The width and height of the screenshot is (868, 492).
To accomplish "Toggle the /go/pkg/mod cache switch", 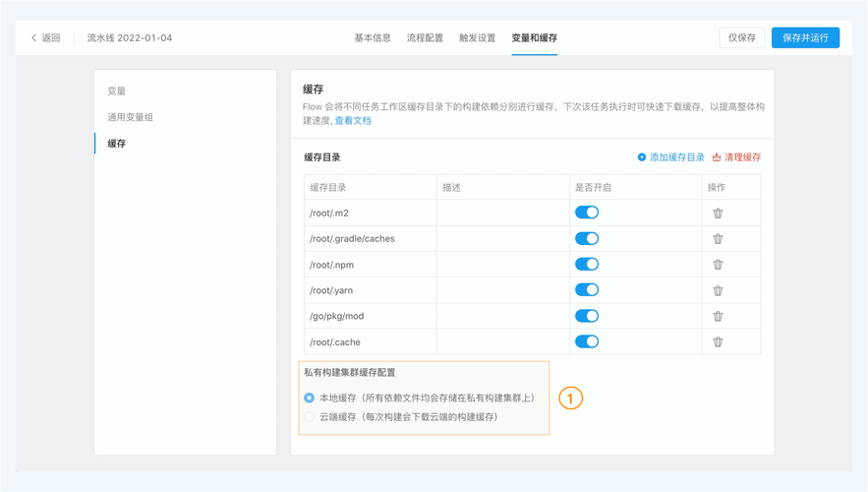I will coord(587,316).
